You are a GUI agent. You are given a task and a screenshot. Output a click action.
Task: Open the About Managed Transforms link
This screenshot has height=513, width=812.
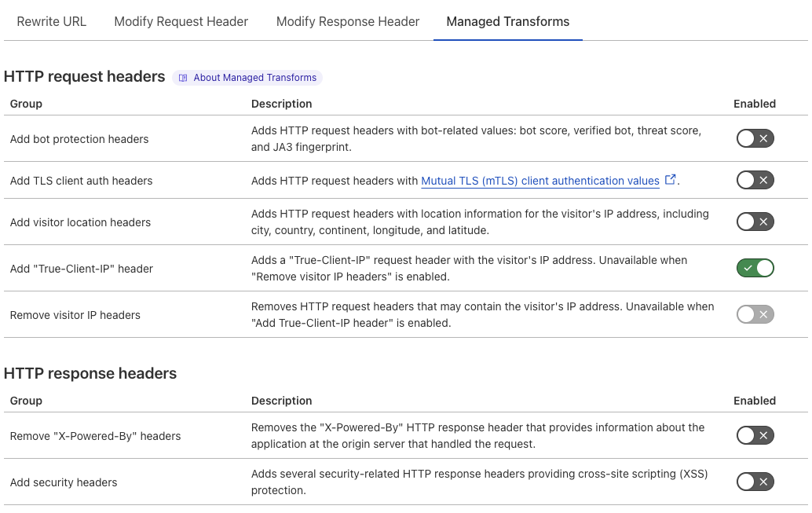(x=254, y=77)
